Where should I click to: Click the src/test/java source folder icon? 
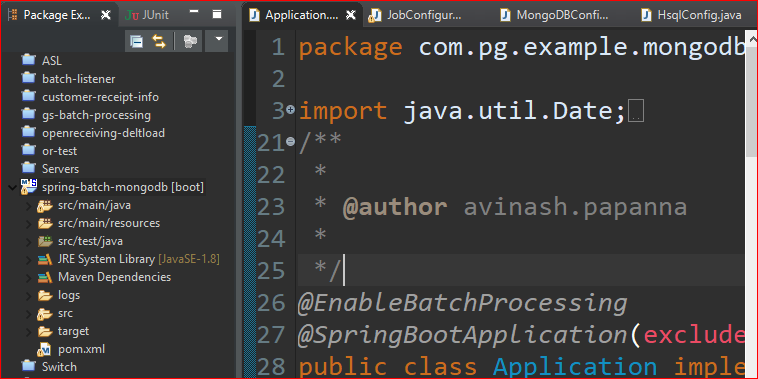(x=45, y=241)
